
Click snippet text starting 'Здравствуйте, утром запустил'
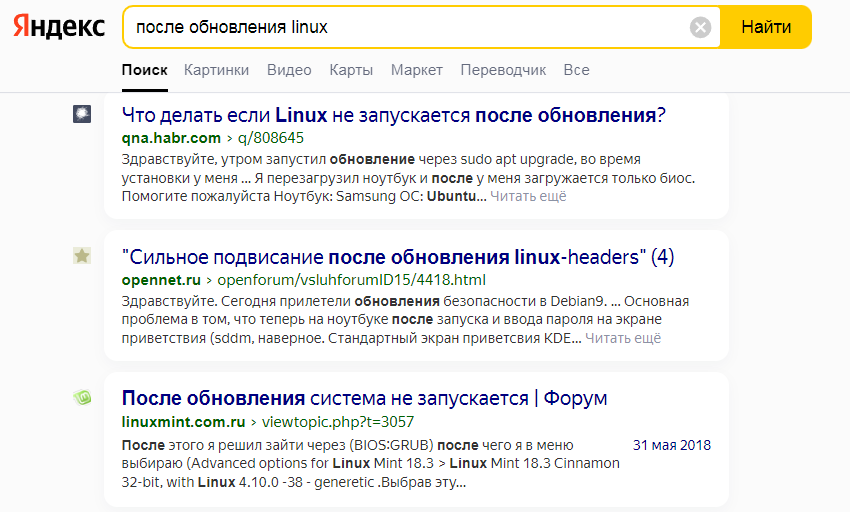point(408,178)
